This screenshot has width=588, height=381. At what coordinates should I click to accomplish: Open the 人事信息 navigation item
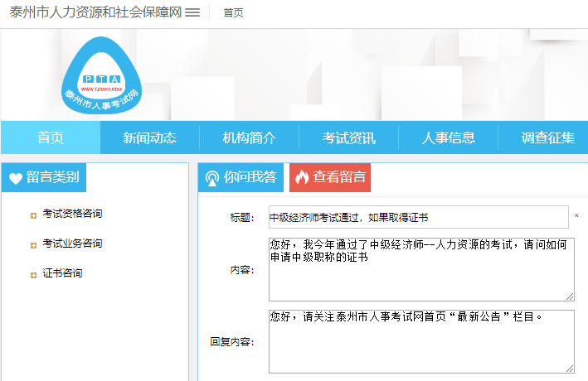(449, 137)
